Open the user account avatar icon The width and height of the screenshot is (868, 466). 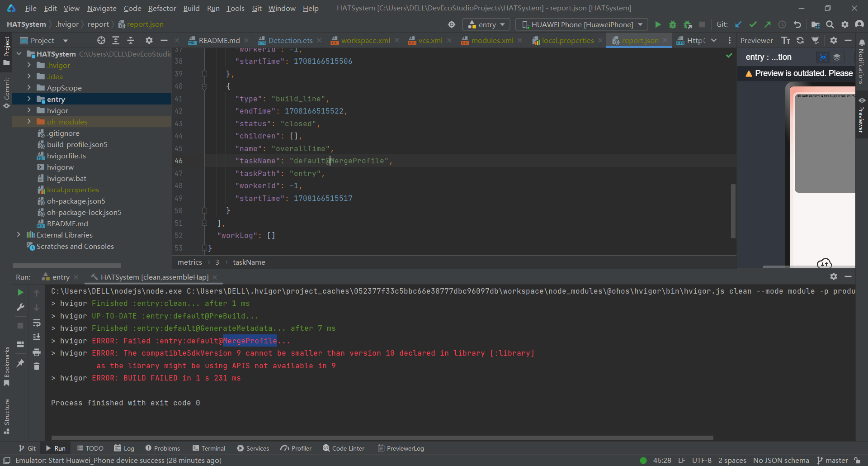(x=859, y=24)
